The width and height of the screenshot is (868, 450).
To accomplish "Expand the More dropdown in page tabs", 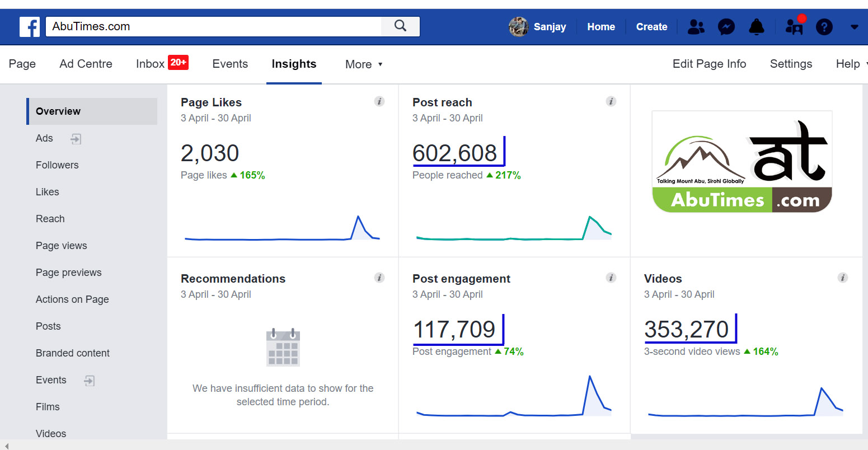I will tap(364, 64).
